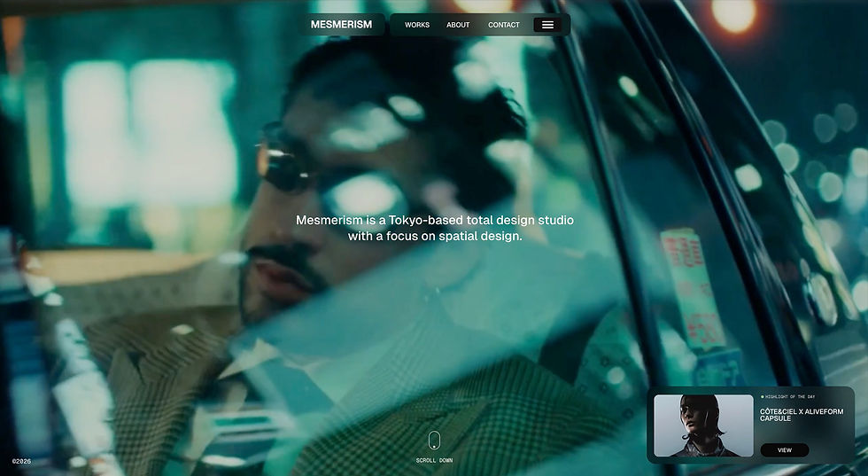Viewport: 868px width, 476px height.
Task: Open the WORKS menu item
Action: [x=417, y=25]
